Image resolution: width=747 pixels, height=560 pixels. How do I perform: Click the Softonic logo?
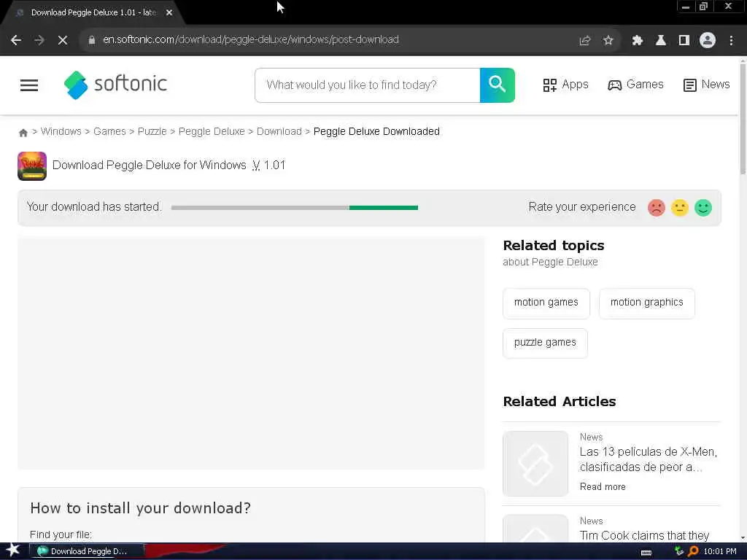point(115,85)
